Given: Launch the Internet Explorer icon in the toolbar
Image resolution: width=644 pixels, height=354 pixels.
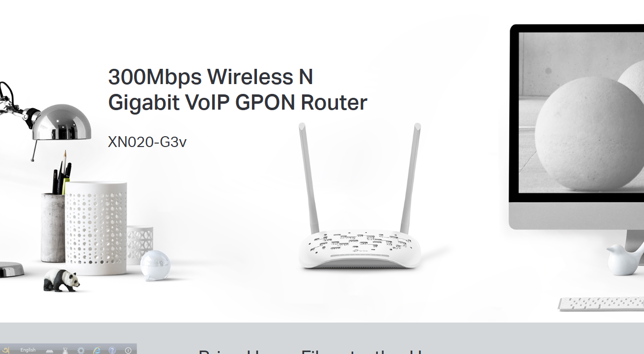Looking at the screenshot, I should click(97, 351).
